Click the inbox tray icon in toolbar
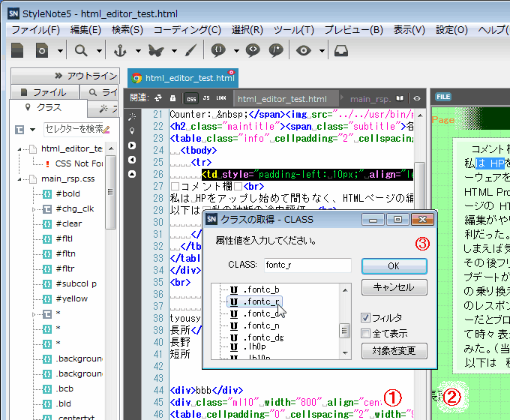510x420 pixels. (x=340, y=50)
